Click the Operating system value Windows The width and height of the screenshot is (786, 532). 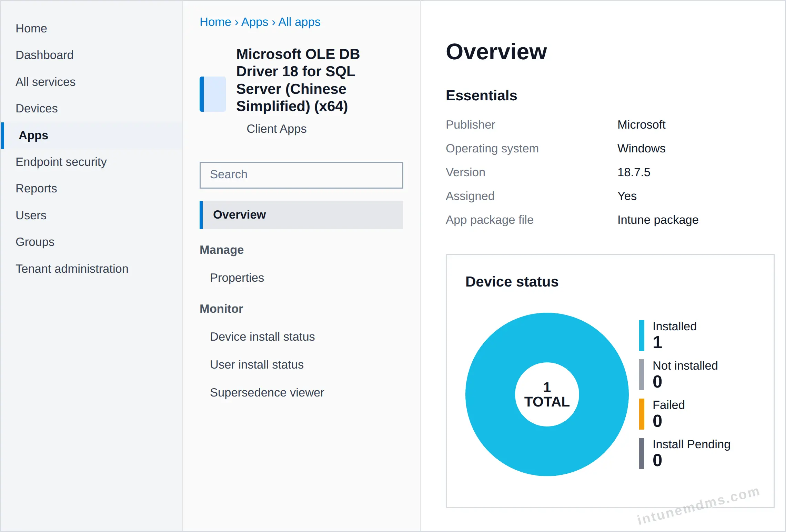point(641,149)
